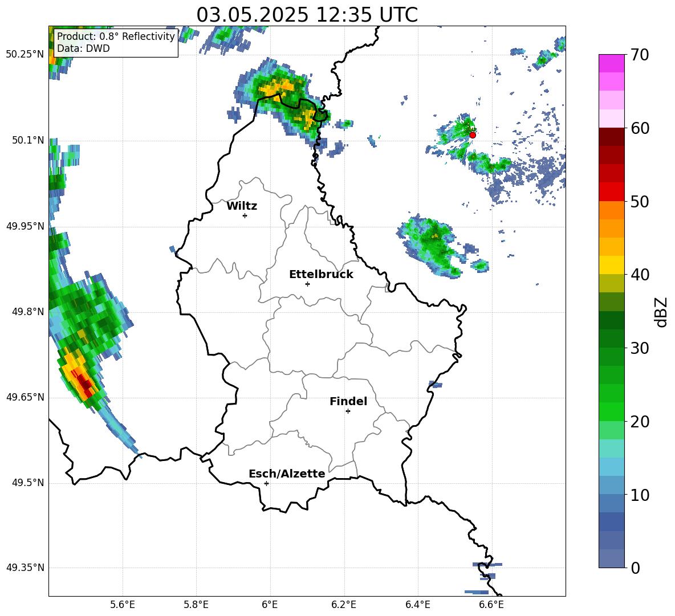This screenshot has height=616, width=675.
Task: Click the 40 tick on colorbar
Action: tap(640, 275)
